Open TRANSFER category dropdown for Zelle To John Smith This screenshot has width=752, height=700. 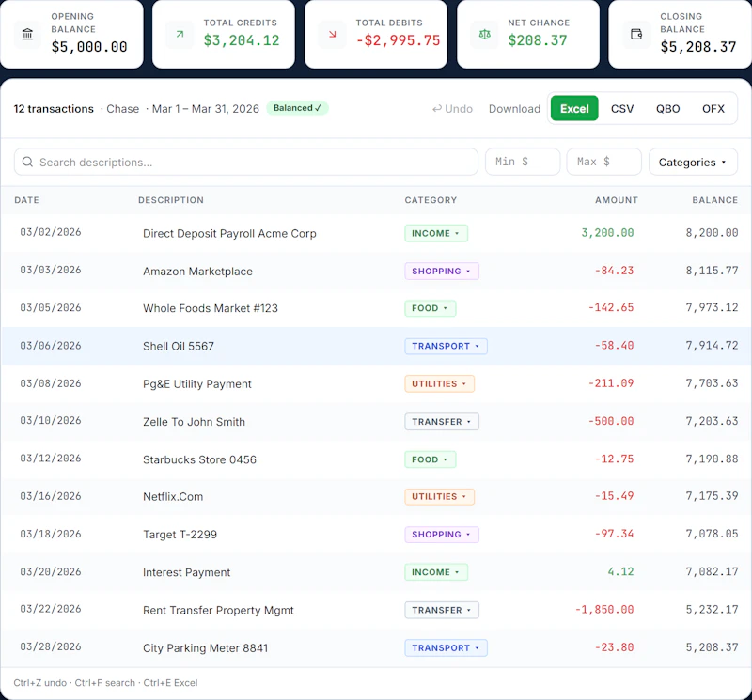point(442,422)
